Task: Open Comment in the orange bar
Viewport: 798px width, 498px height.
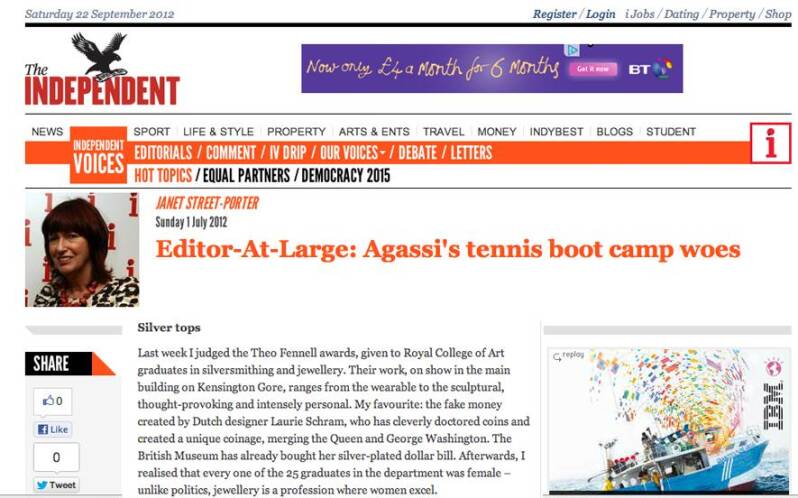Action: pyautogui.click(x=231, y=153)
